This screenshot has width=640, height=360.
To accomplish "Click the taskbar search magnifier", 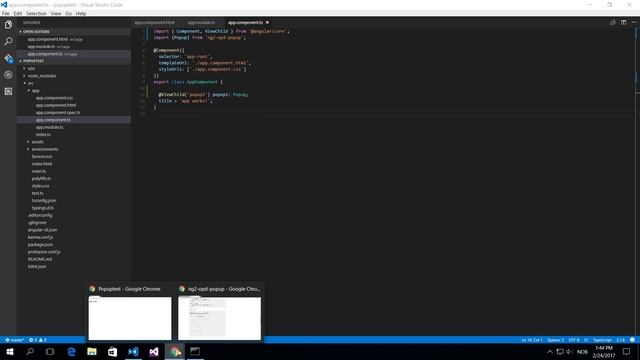I will tap(30, 351).
